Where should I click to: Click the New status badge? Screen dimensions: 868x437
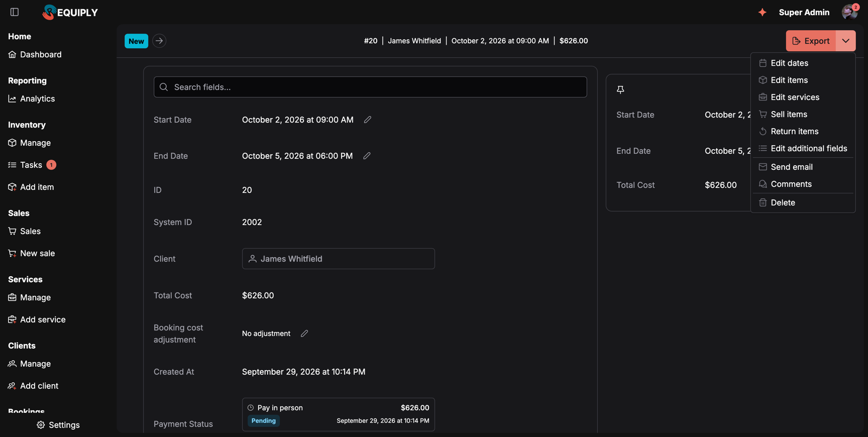pyautogui.click(x=136, y=41)
